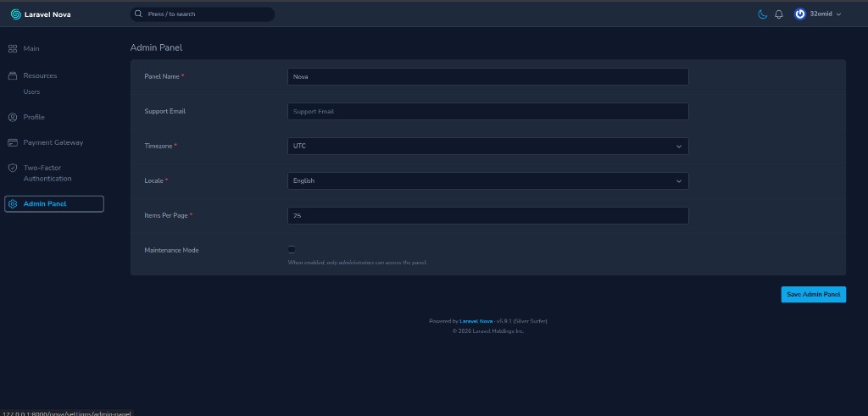
Task: Click the Support Email label
Action: tap(165, 111)
